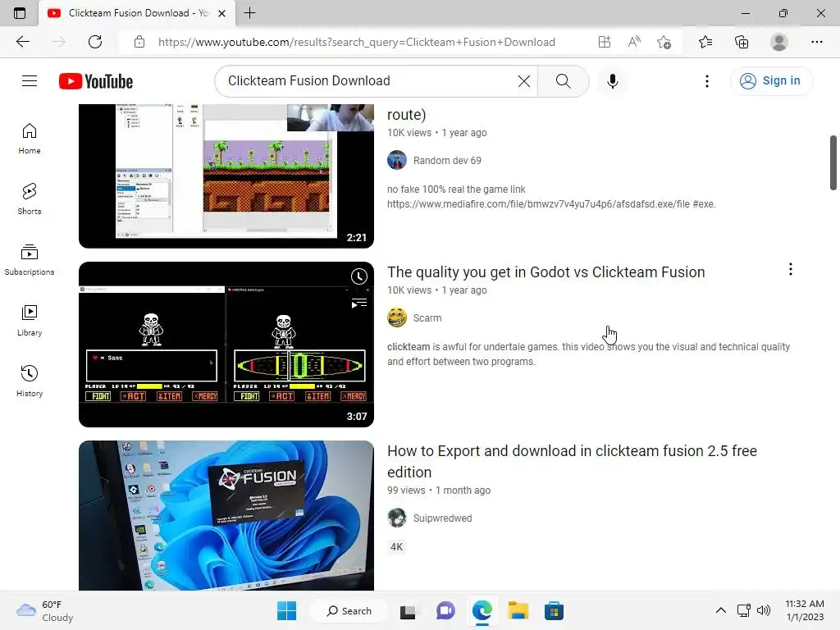Add this page to favorites star-plus icon

pos(664,42)
